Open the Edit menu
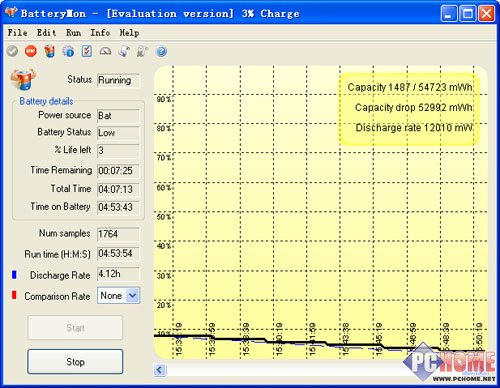The height and width of the screenshot is (388, 500). tap(46, 33)
